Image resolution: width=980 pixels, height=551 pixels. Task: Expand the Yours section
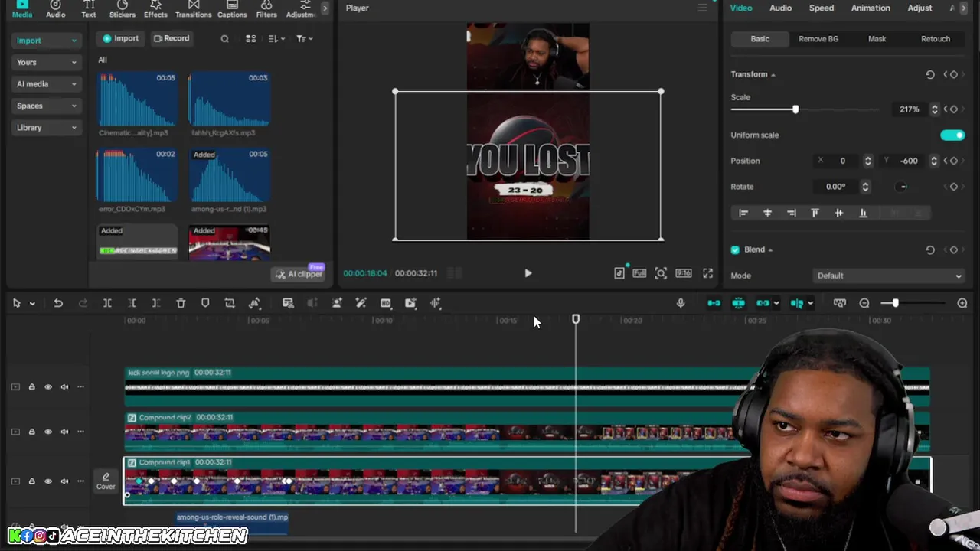pos(46,62)
